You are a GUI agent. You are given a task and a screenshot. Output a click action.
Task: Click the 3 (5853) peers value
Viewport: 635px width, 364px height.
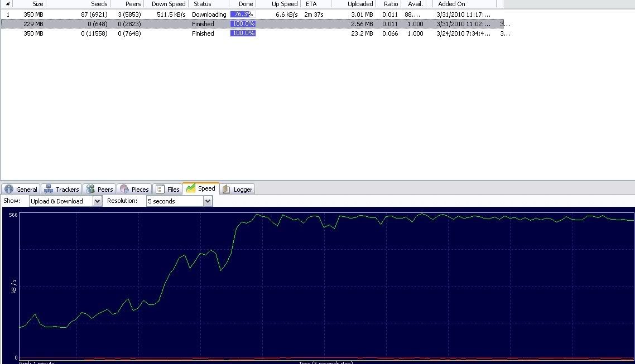[129, 14]
